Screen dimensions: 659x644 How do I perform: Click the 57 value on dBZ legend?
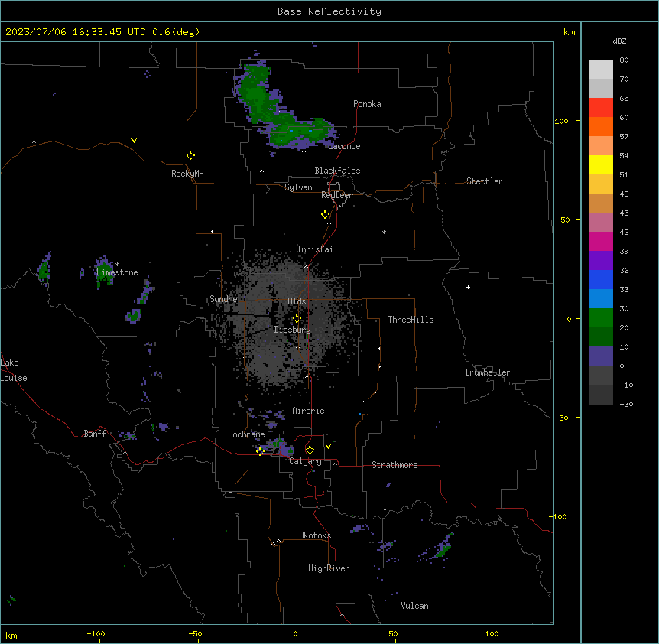click(x=624, y=137)
